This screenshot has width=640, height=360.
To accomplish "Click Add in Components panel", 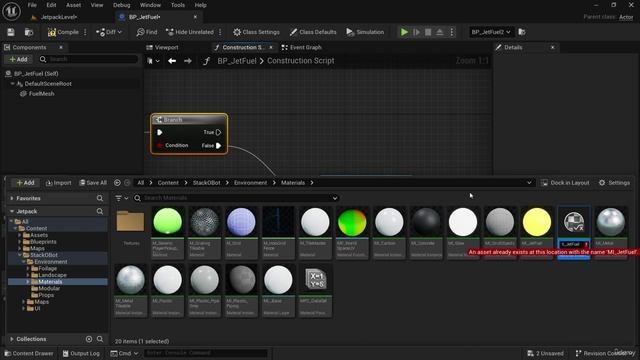I will coord(18,59).
